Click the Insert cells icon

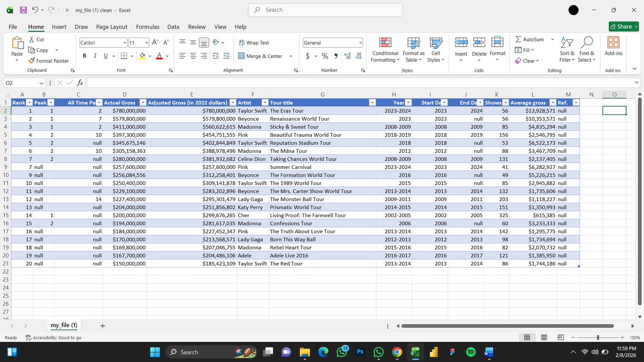tap(461, 43)
